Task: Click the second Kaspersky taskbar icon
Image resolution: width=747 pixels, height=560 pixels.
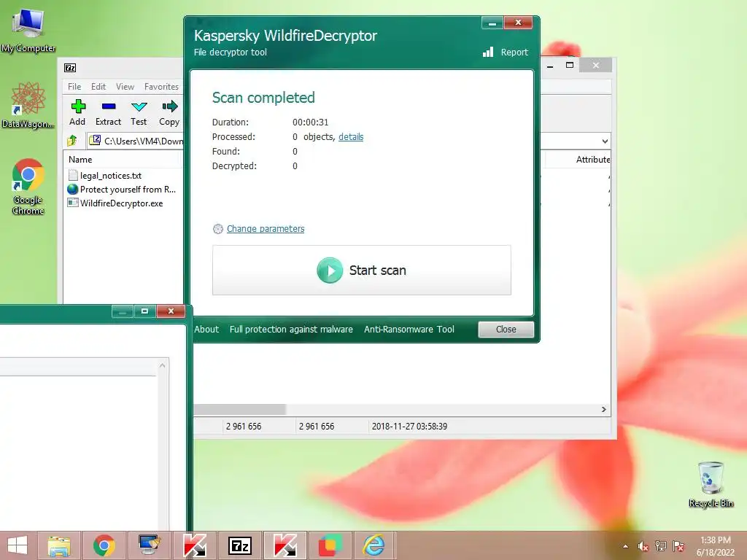Action: pos(285,545)
